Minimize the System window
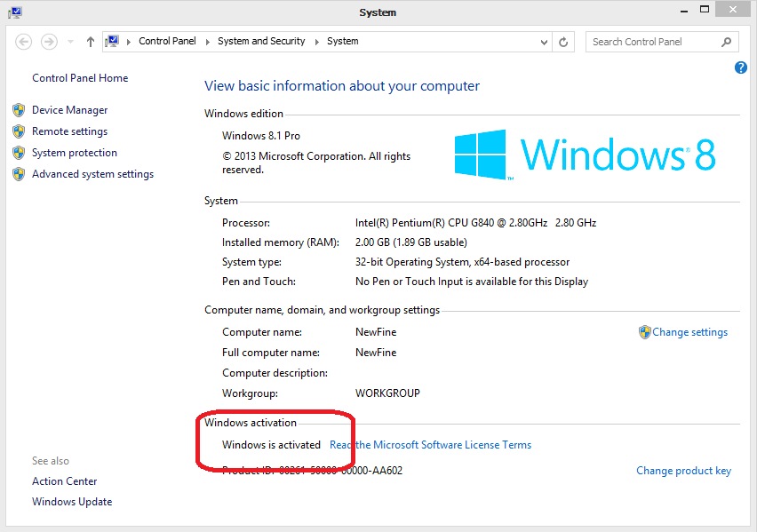Screen dimensions: 757x532 point(684,11)
